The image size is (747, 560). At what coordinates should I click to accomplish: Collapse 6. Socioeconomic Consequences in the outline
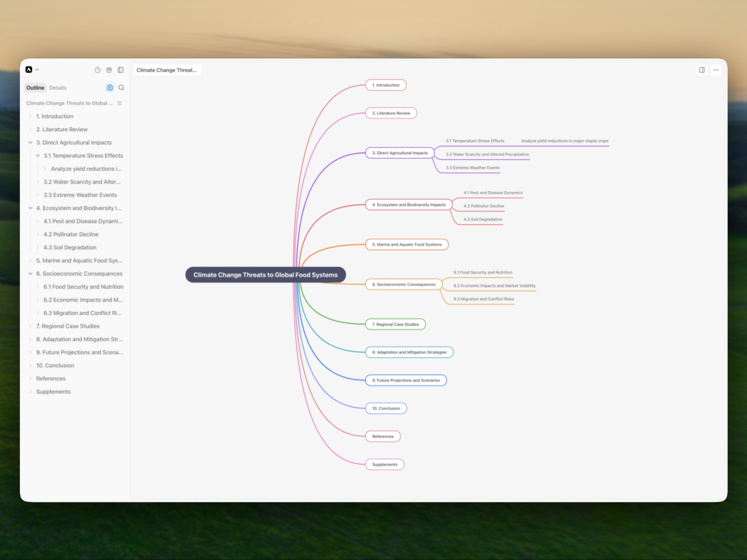coord(30,274)
